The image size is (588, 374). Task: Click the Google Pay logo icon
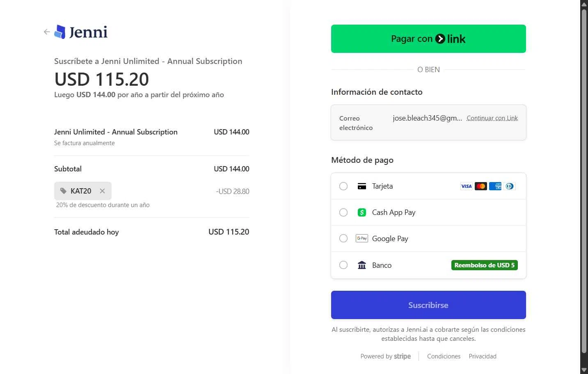click(x=361, y=238)
